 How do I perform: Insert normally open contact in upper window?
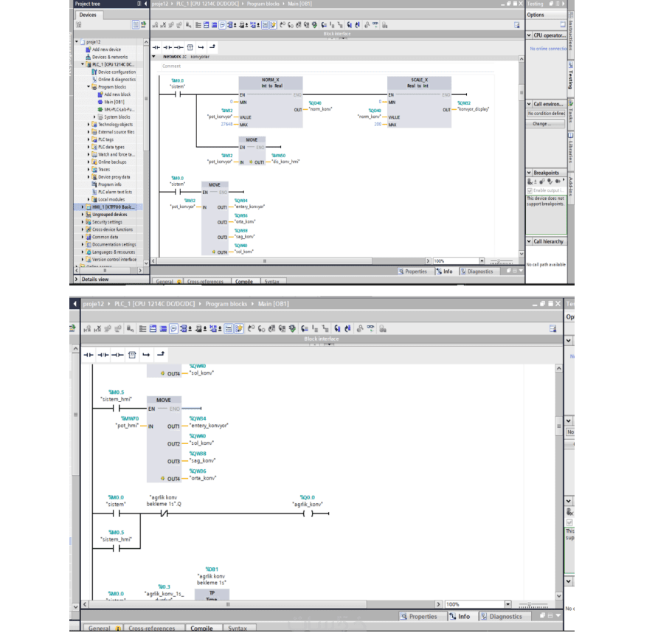point(156,47)
